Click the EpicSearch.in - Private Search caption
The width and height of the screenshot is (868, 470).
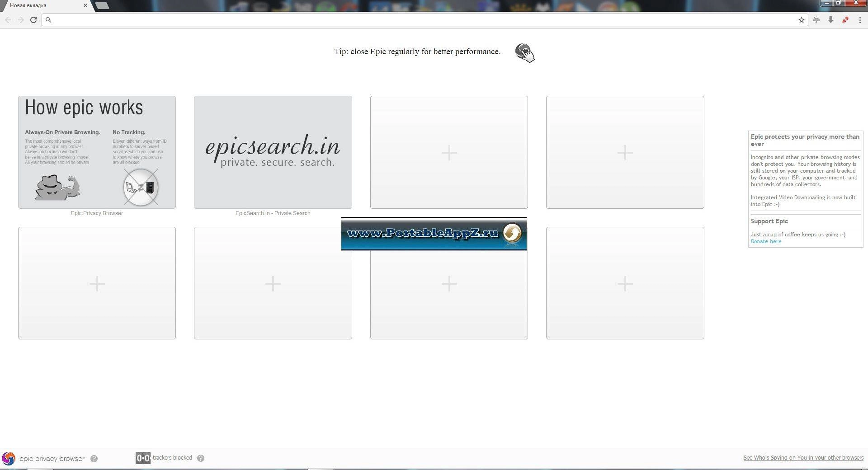click(273, 213)
